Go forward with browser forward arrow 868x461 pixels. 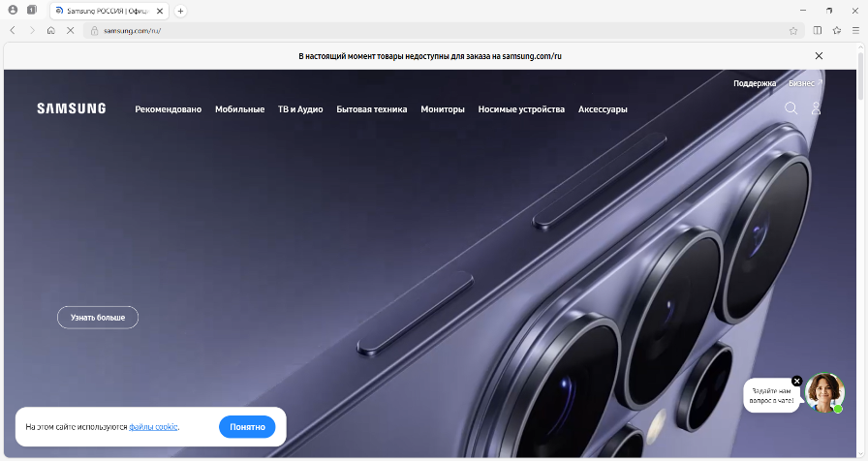pyautogui.click(x=32, y=30)
